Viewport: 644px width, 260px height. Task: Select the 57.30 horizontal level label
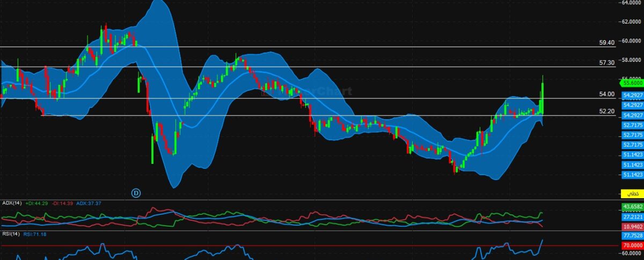point(606,63)
